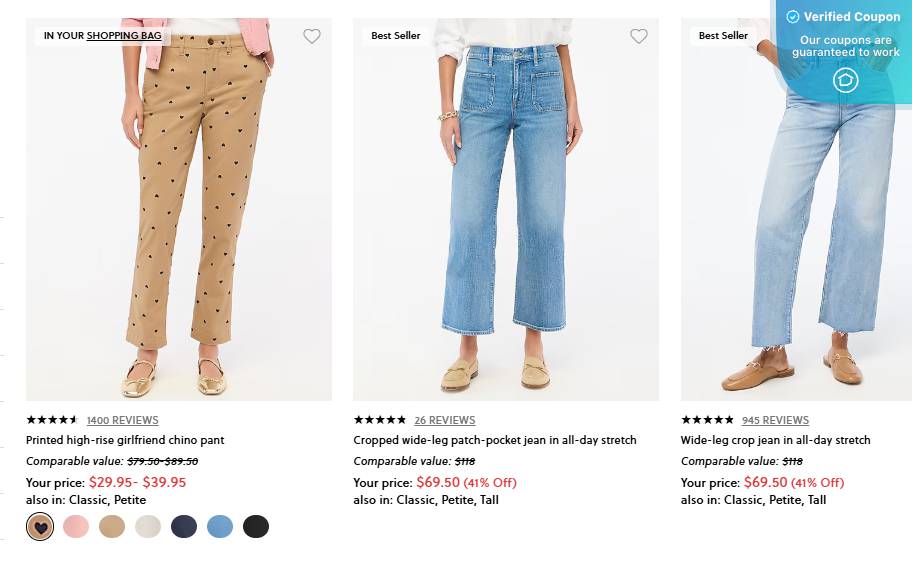Select the navy color swatch

[184, 526]
